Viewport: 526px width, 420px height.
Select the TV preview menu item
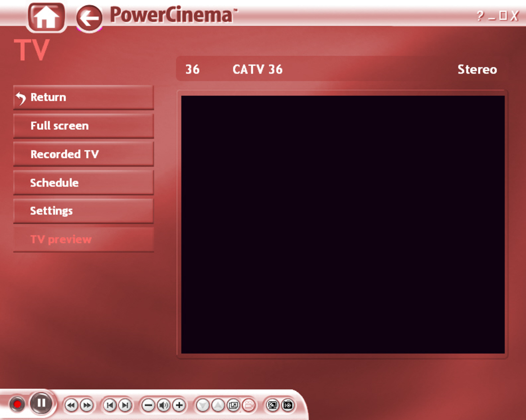[x=84, y=239]
